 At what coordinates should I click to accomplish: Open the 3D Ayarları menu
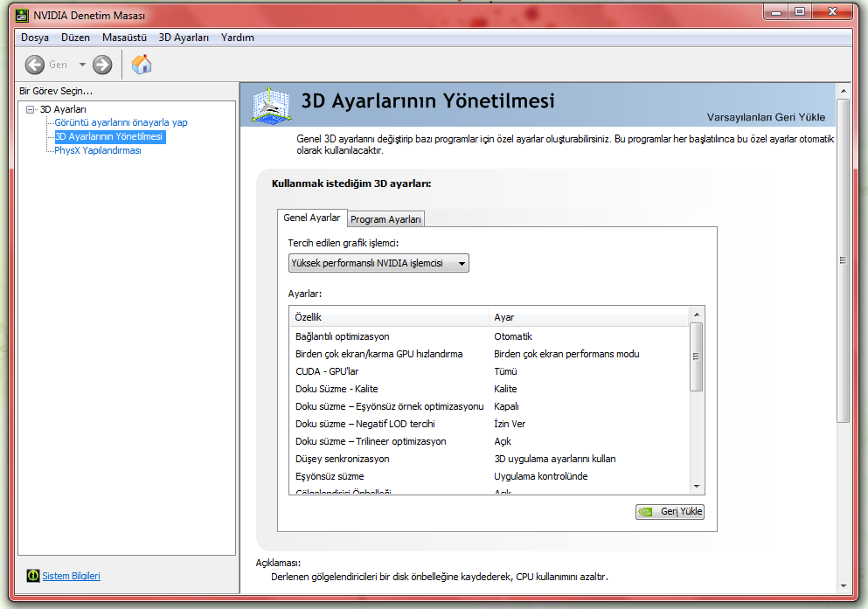pyautogui.click(x=184, y=38)
